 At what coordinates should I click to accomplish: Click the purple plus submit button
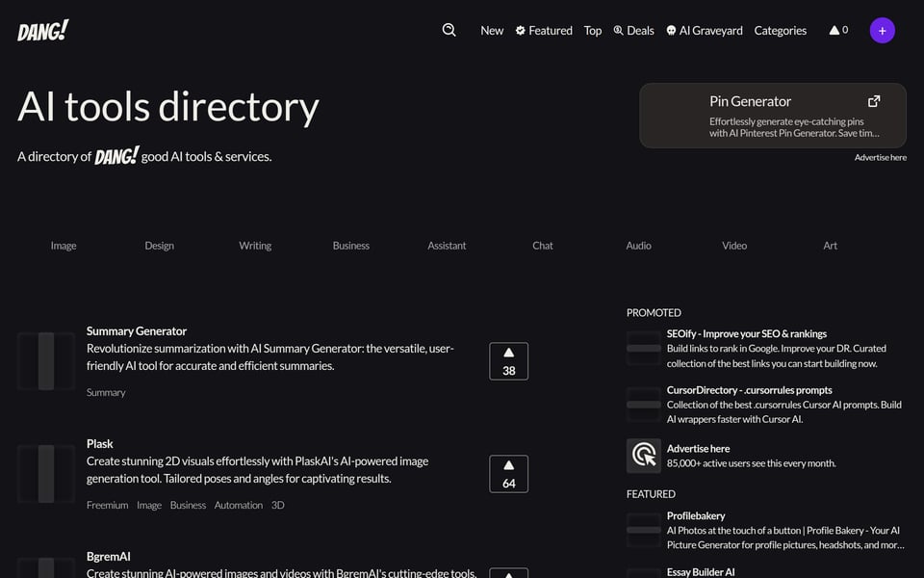click(882, 31)
